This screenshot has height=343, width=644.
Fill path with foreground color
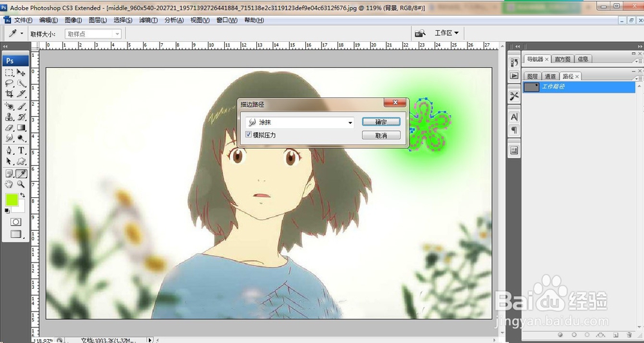[x=560, y=335]
